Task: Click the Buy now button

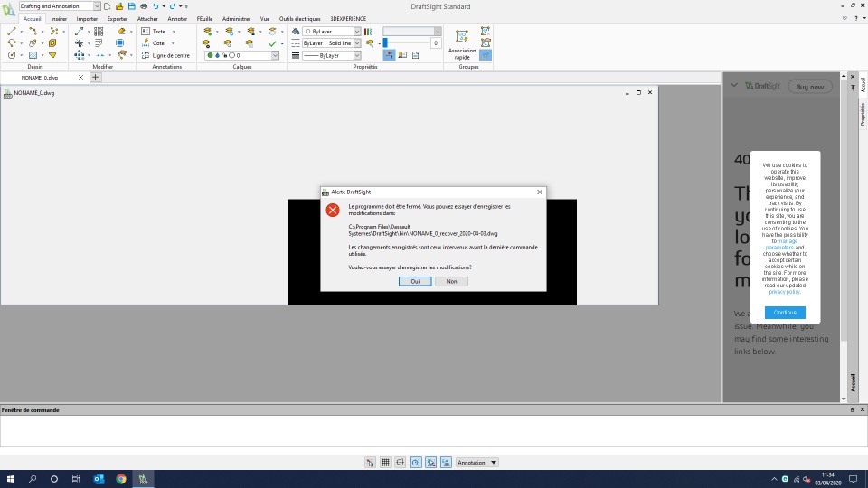Action: pyautogui.click(x=810, y=87)
